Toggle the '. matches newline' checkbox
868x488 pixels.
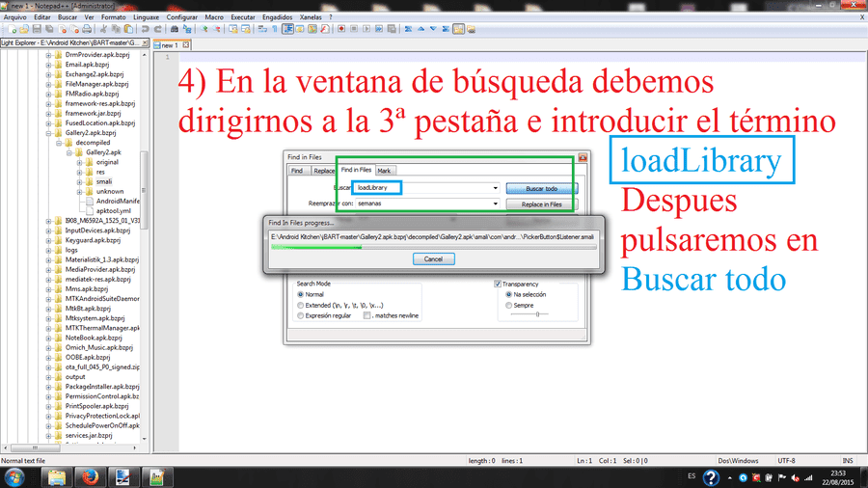(x=366, y=315)
